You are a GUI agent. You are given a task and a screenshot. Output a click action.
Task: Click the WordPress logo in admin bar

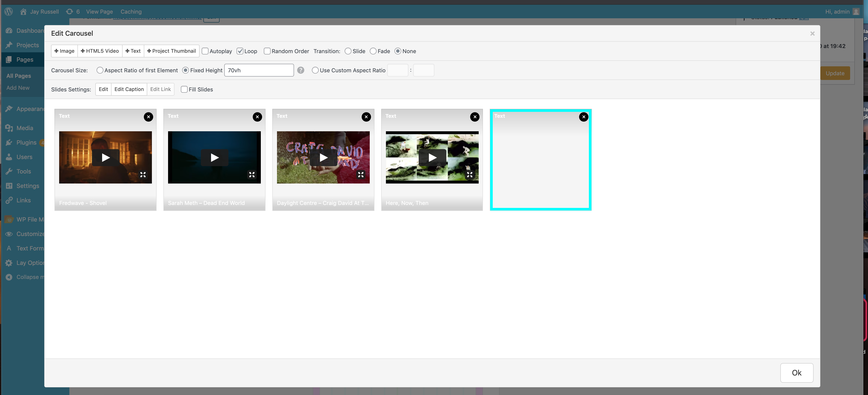[9, 11]
